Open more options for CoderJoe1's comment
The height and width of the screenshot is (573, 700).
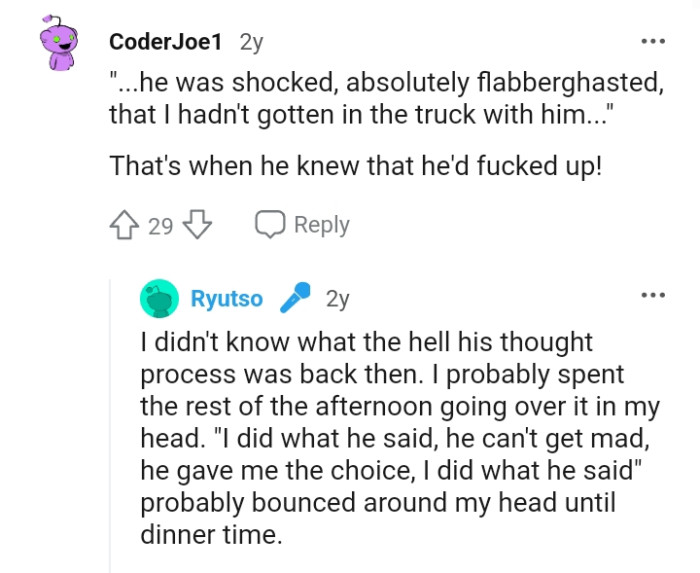point(653,42)
